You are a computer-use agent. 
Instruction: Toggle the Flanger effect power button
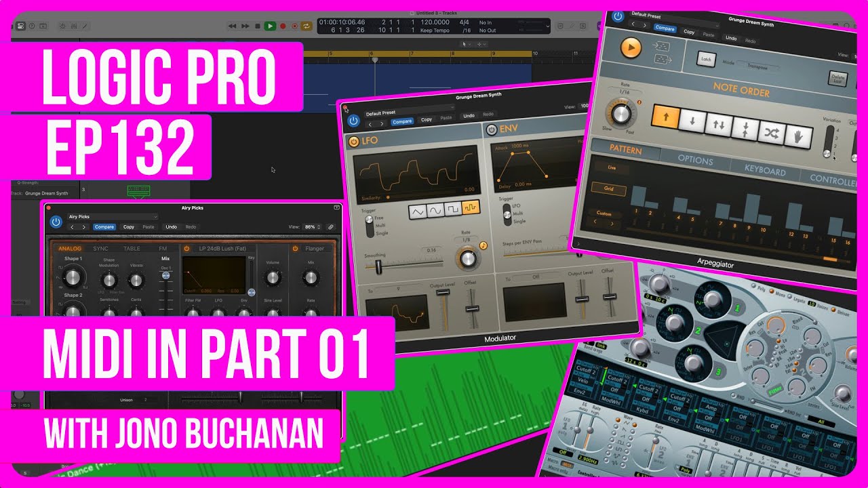pos(295,249)
